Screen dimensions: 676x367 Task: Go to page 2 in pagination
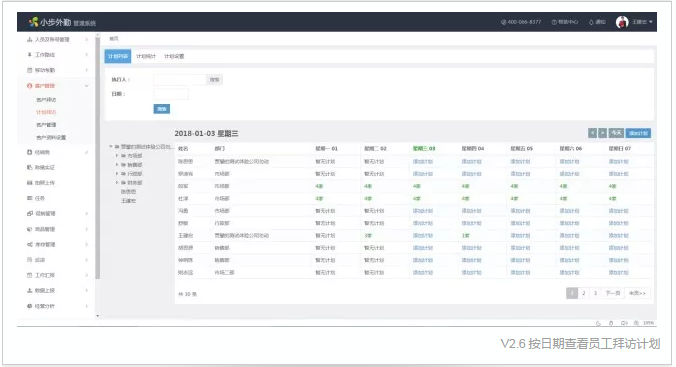(583, 293)
